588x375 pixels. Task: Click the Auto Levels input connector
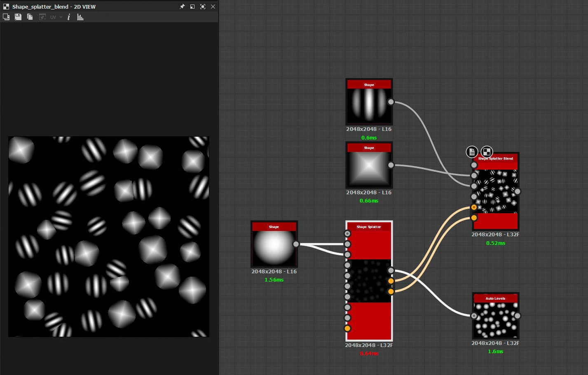coord(474,316)
